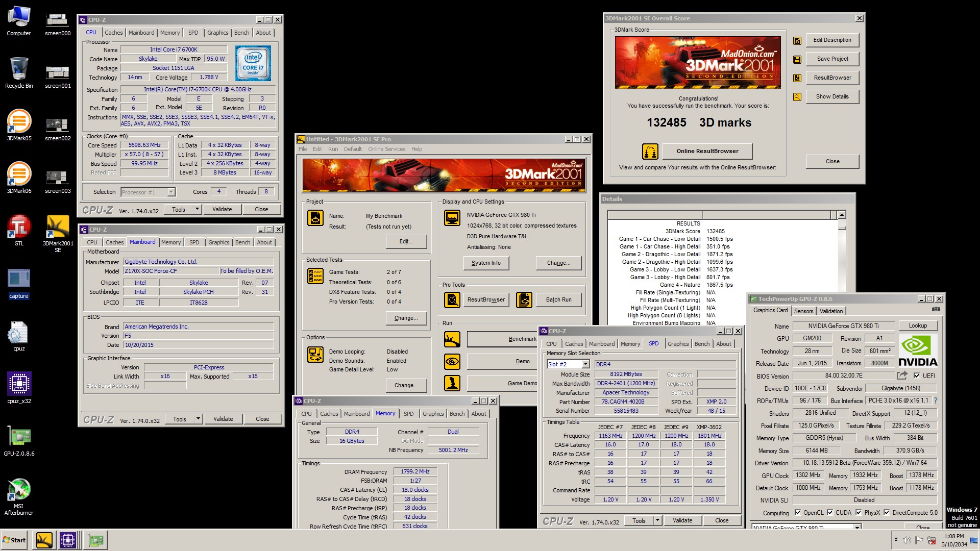Image resolution: width=980 pixels, height=551 pixels.
Task: Click the Selected Tests checklist icon
Action: 315,276
